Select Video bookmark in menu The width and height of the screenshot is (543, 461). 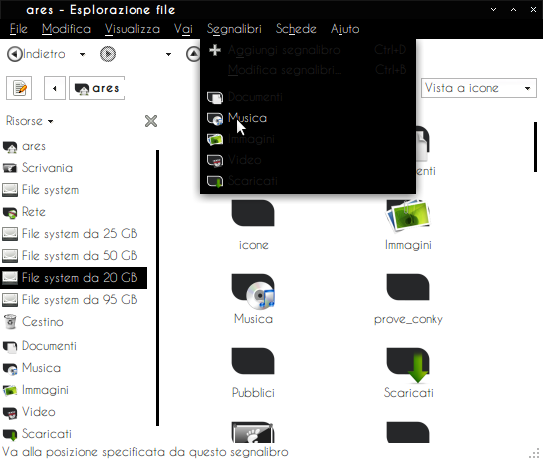[x=308, y=160]
